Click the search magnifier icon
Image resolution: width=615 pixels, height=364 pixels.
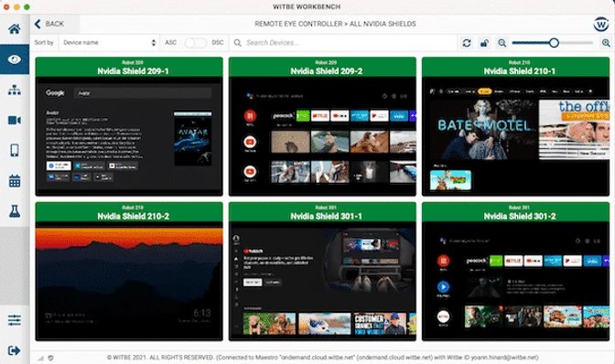(x=237, y=43)
